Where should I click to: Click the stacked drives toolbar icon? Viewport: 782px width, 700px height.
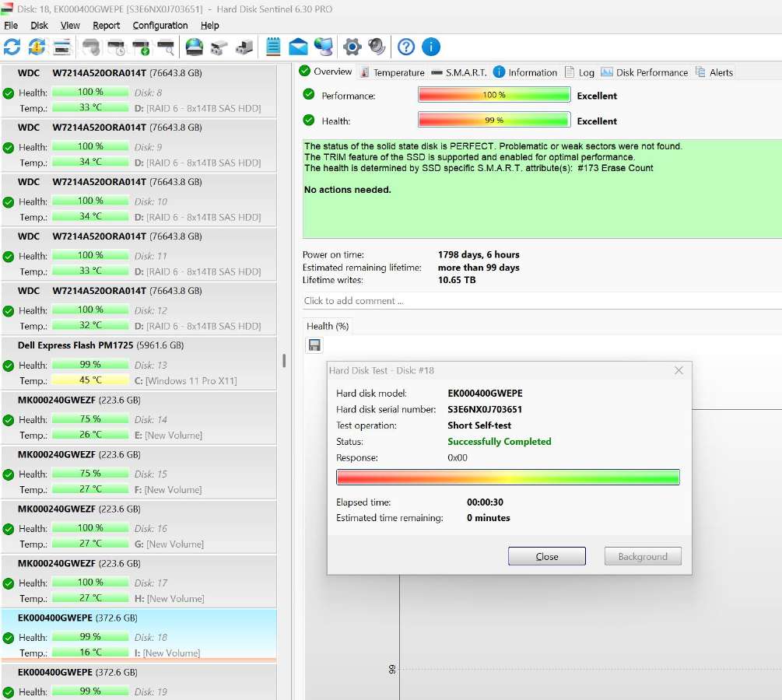coord(244,47)
